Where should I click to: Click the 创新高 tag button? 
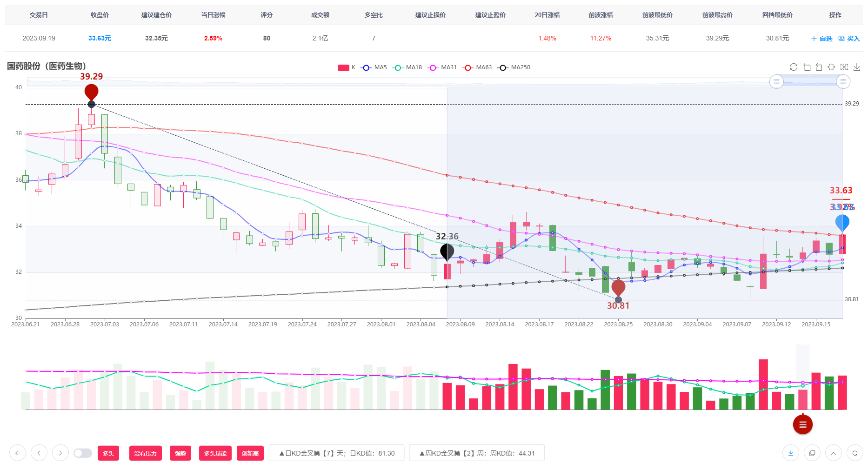click(x=250, y=453)
